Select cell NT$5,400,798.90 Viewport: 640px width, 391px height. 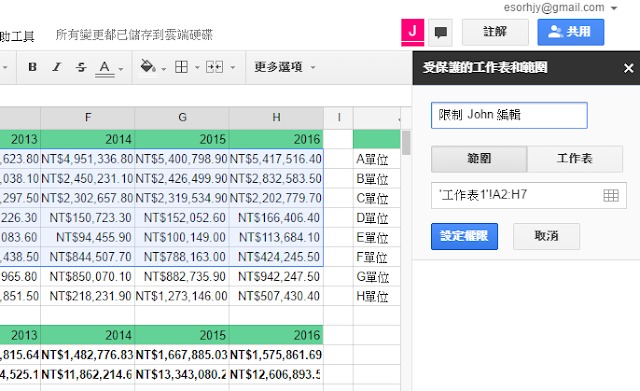point(182,159)
